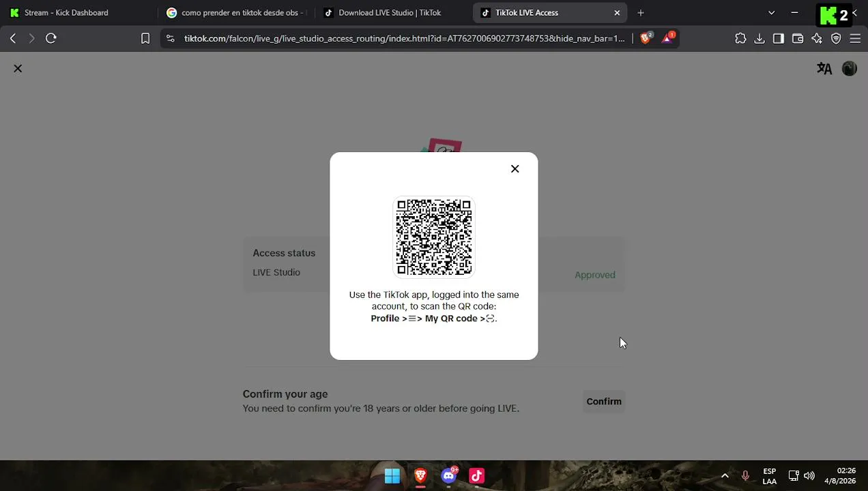Open TikTok LIVE Studio from the taskbar
Screen dimensions: 868x491
(477, 476)
